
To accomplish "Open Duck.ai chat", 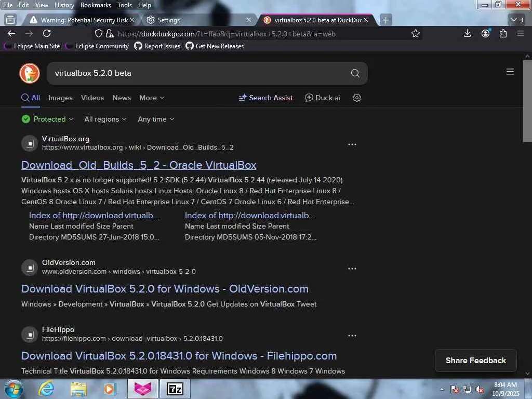I will point(322,98).
